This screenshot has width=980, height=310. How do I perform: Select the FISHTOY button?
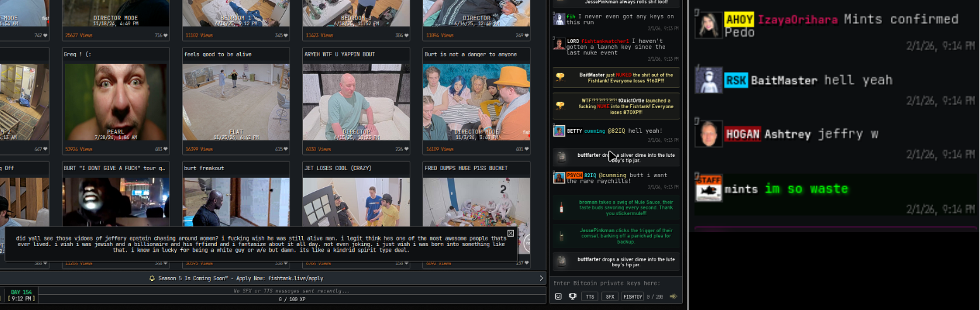tap(633, 296)
